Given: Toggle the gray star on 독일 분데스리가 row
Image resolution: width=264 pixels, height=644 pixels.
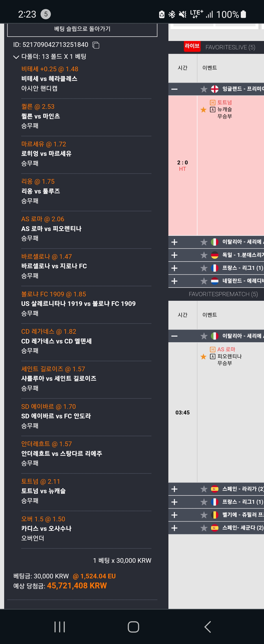Looking at the screenshot, I should coord(204,255).
